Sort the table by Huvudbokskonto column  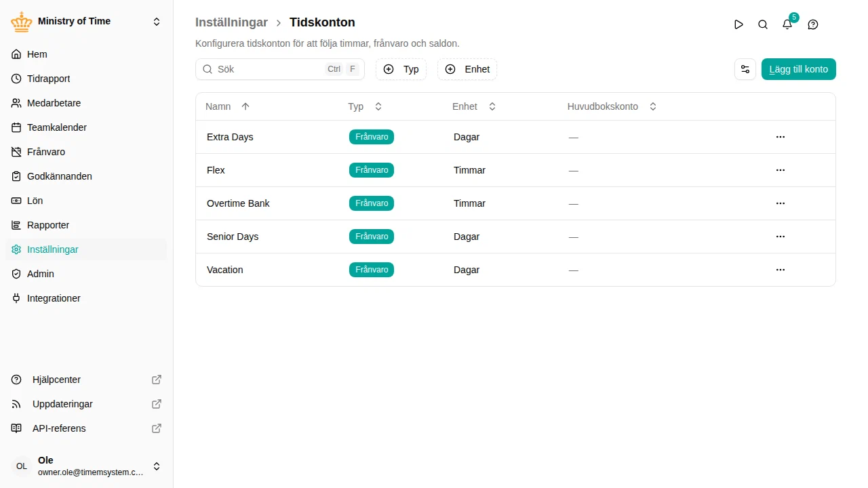pyautogui.click(x=612, y=106)
